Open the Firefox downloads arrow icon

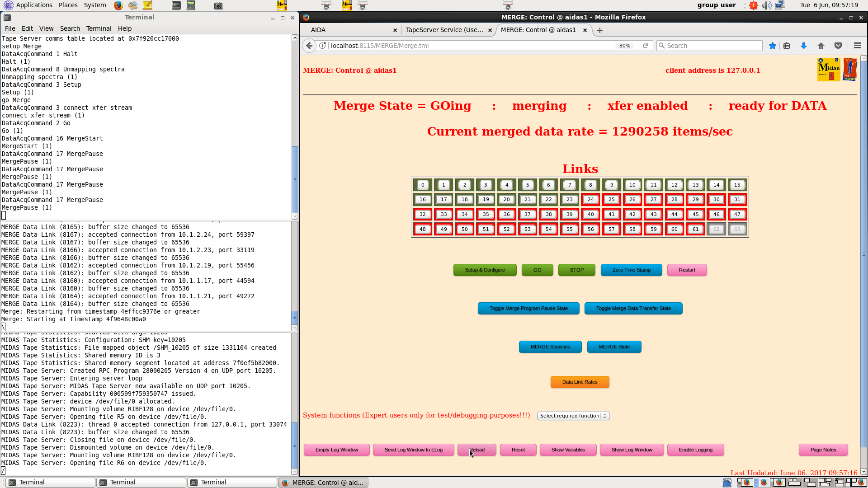coord(803,46)
